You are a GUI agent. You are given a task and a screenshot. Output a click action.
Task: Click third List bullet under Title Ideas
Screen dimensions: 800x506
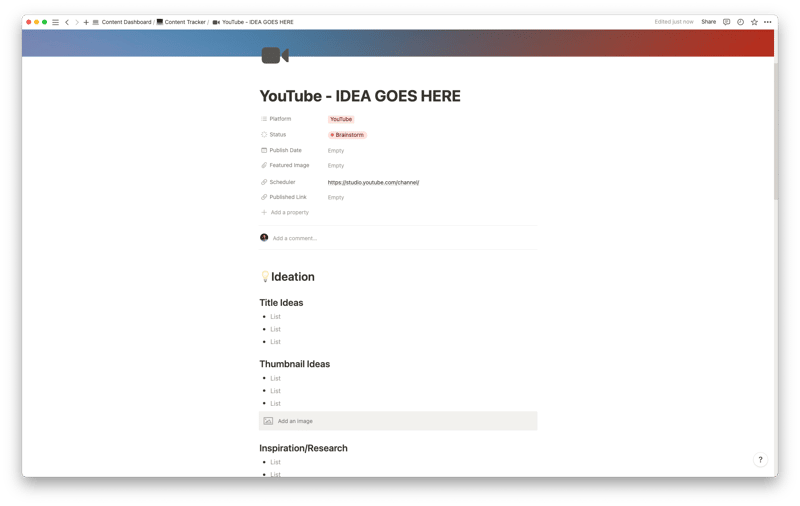point(276,342)
